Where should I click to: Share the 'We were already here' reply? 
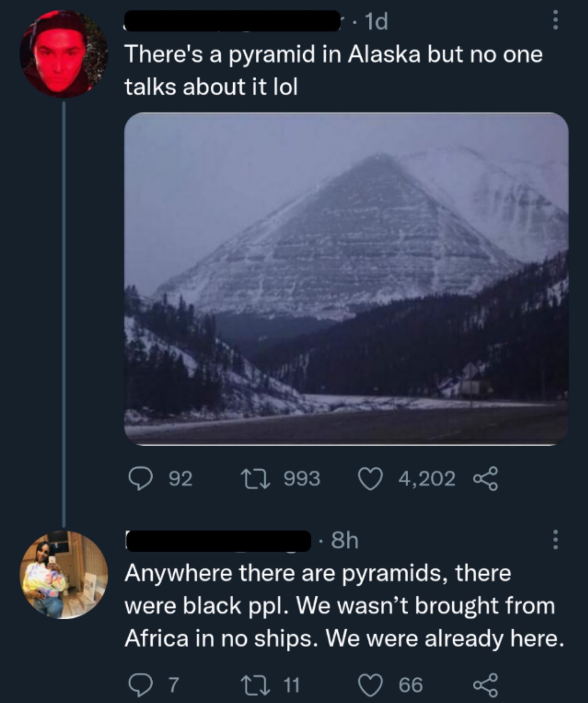[485, 685]
